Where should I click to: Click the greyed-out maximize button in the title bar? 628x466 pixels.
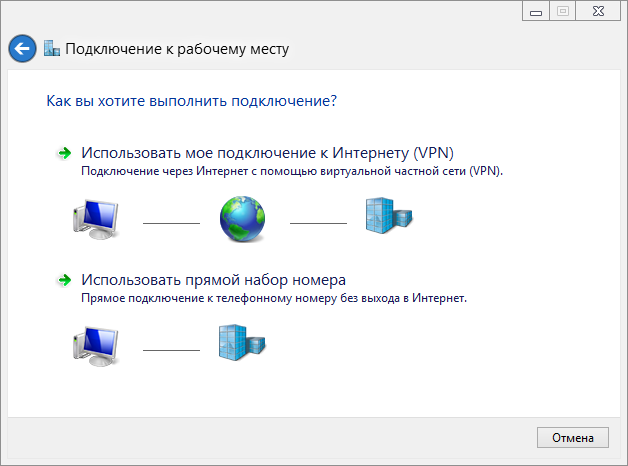[x=561, y=11]
